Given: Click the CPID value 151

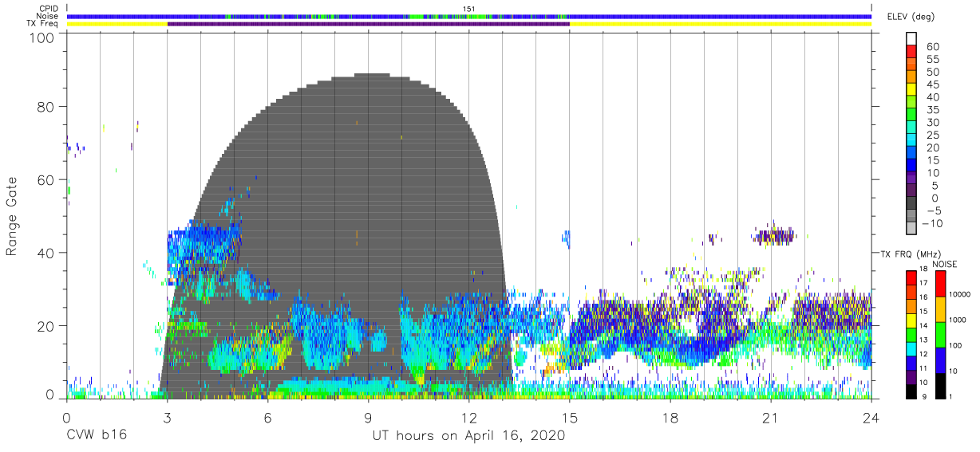Looking at the screenshot, I should 469,9.
